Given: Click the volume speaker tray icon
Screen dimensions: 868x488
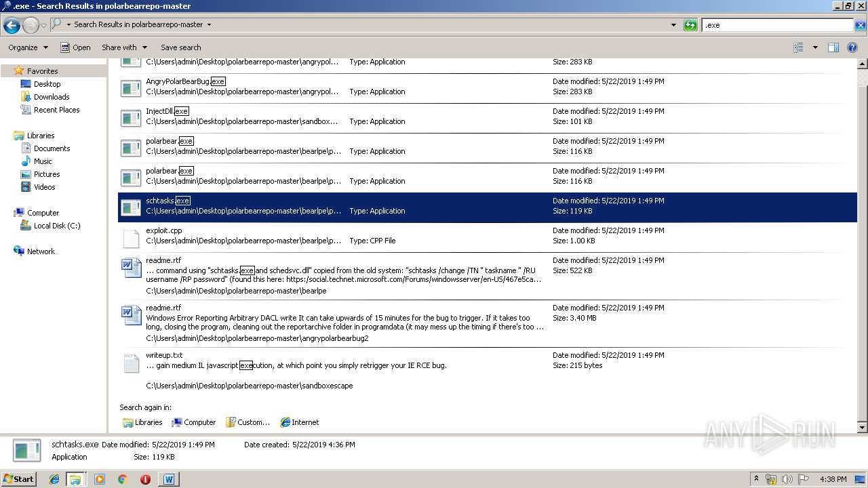Looking at the screenshot, I should [787, 479].
